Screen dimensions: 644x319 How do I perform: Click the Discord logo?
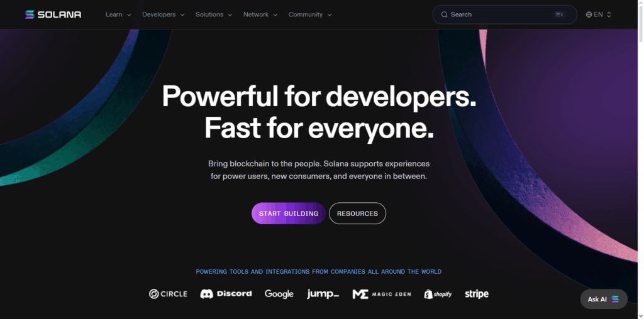pos(226,294)
